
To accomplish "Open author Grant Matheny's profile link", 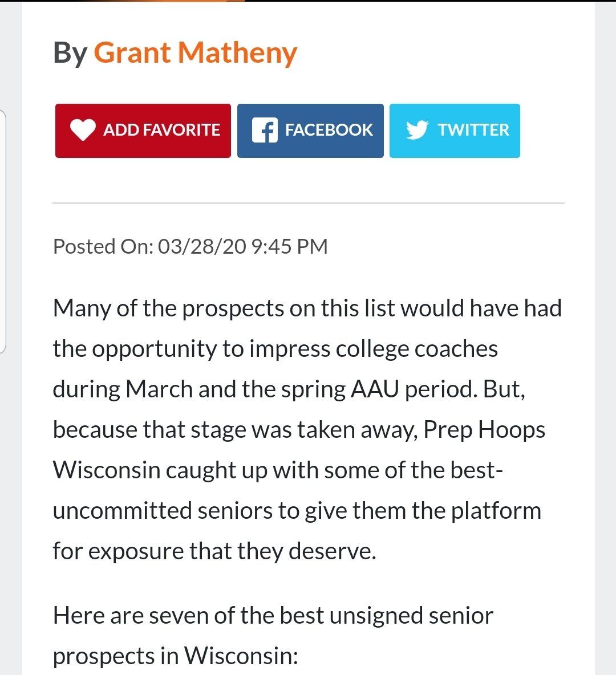I will (195, 52).
